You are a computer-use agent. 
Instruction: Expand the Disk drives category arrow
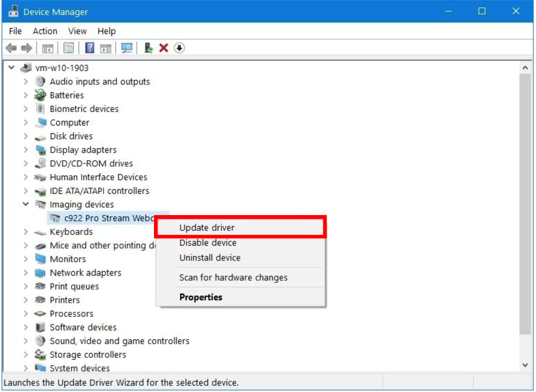(26, 136)
